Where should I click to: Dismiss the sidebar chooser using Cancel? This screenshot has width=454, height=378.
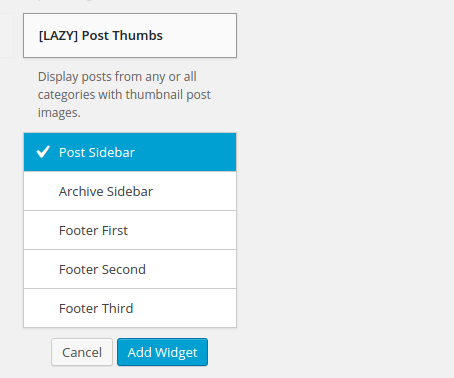pos(82,352)
